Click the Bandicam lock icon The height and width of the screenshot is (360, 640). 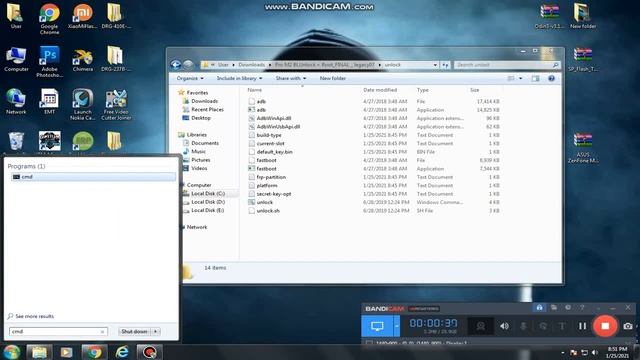coord(539,308)
